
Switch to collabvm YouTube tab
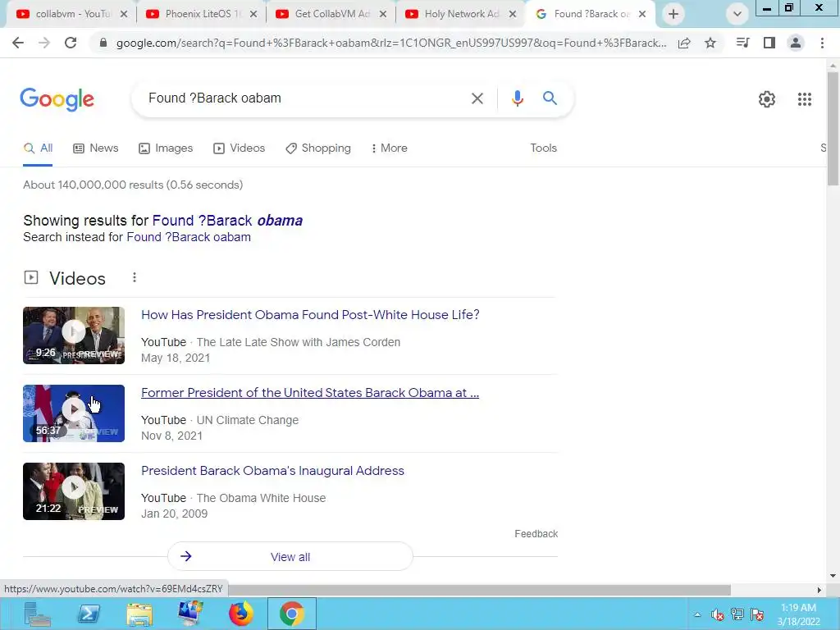coord(72,14)
